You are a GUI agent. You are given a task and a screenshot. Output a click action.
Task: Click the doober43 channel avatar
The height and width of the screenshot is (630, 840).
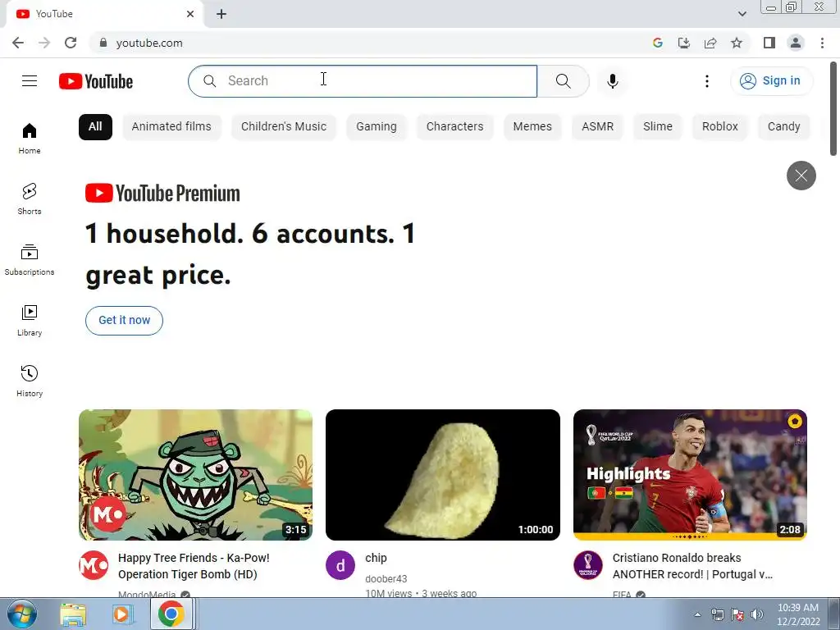340,565
